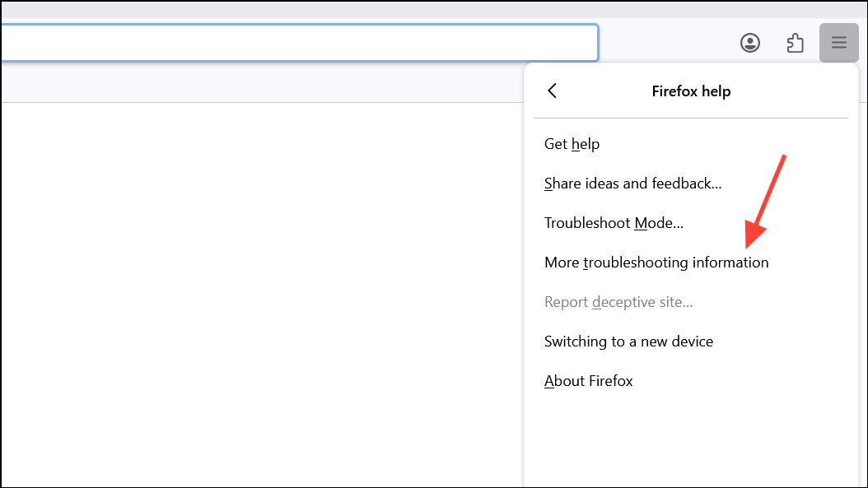Click the separator under the Firefox help header
The width and height of the screenshot is (868, 488).
coord(691,119)
